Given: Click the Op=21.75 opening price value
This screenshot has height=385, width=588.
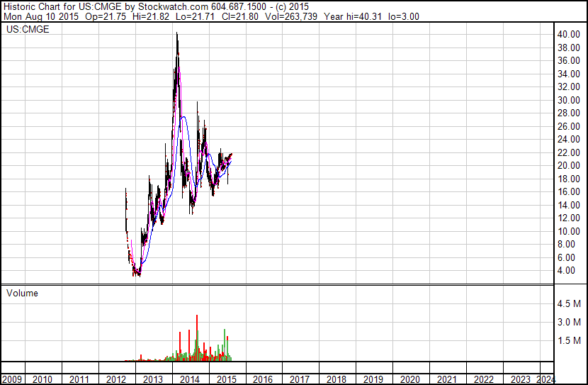Looking at the screenshot, I should [x=106, y=16].
